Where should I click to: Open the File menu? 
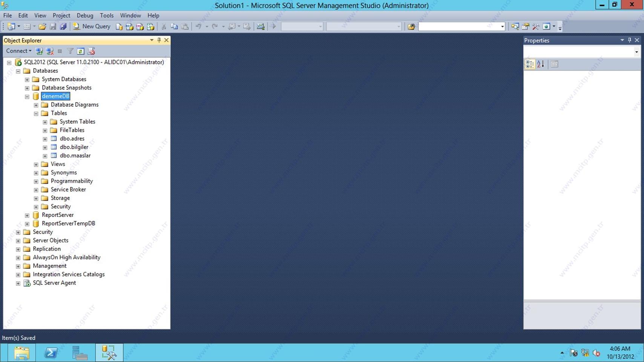pos(8,15)
